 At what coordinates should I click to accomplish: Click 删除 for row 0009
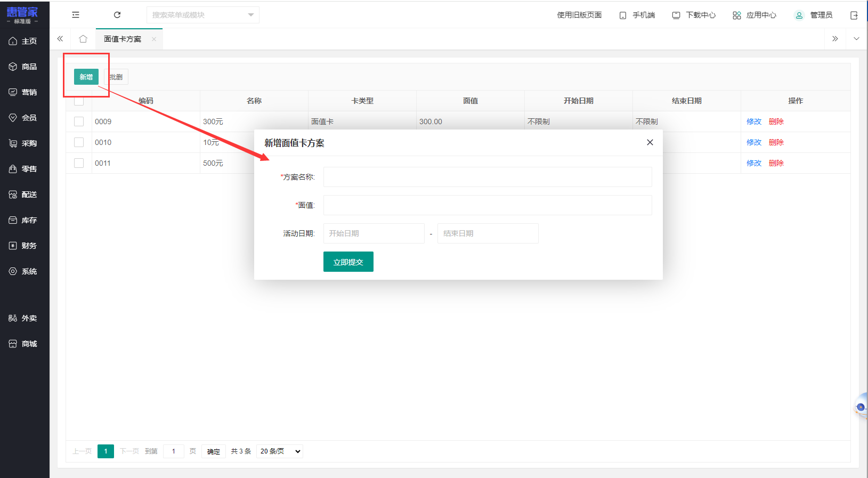776,121
